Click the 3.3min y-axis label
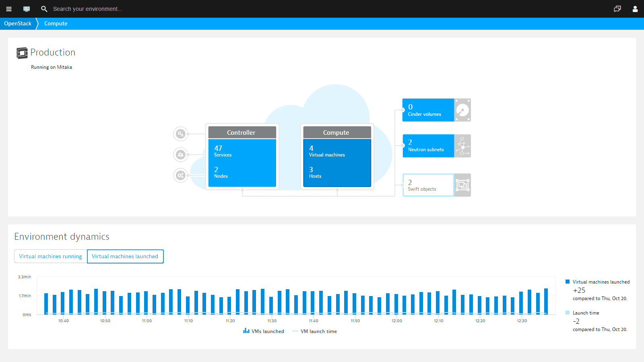Viewport: 644px width, 362px height. 25,277
